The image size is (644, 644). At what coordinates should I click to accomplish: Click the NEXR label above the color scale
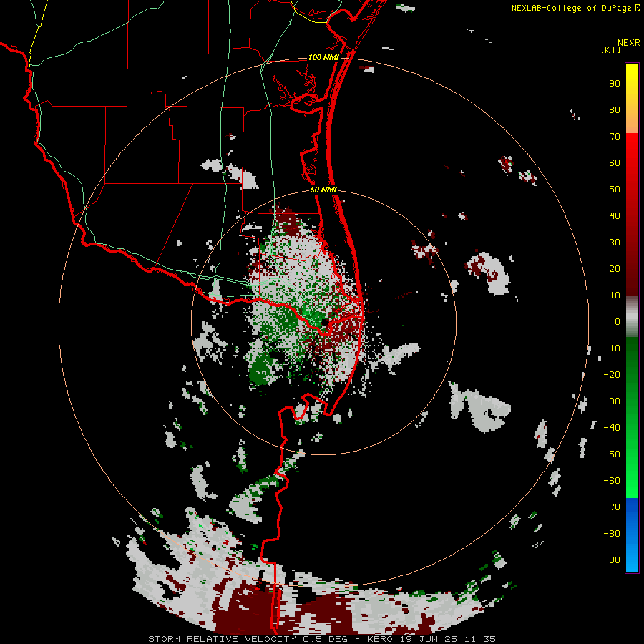tap(628, 43)
